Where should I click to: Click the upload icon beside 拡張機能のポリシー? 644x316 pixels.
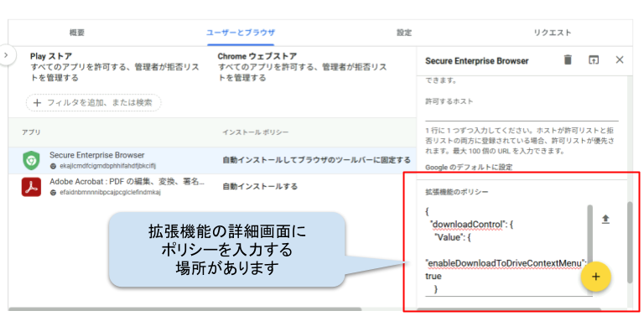point(605,219)
